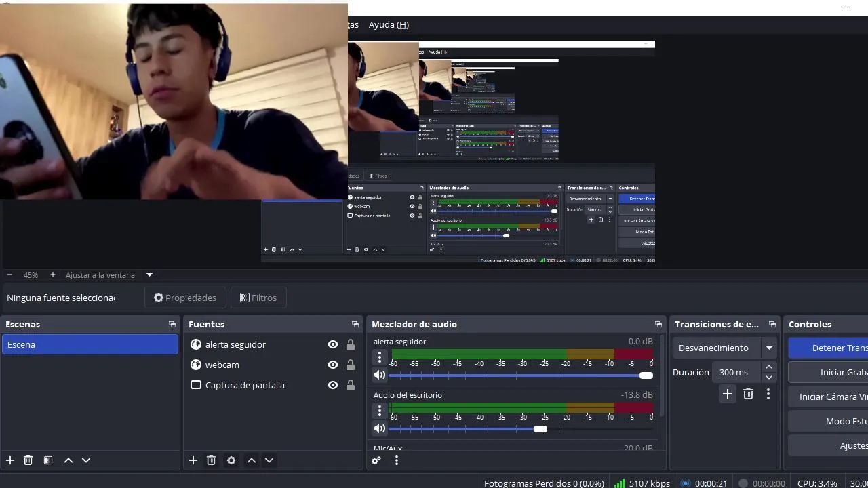Click Detener Transmisión button
Screen dimensions: 868x488
click(x=828, y=348)
